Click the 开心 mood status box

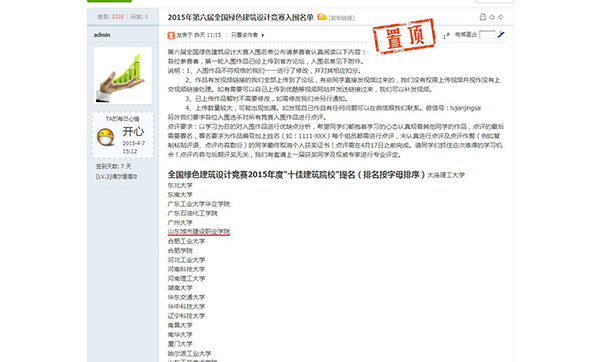point(123,135)
